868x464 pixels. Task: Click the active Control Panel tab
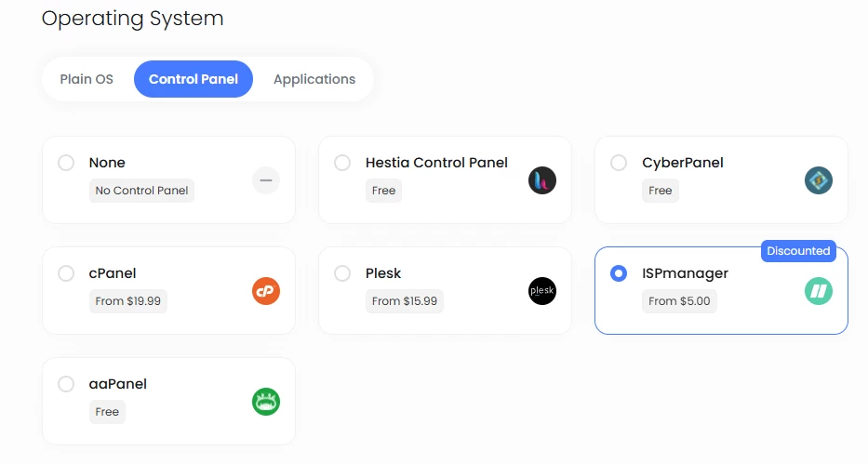click(x=194, y=79)
